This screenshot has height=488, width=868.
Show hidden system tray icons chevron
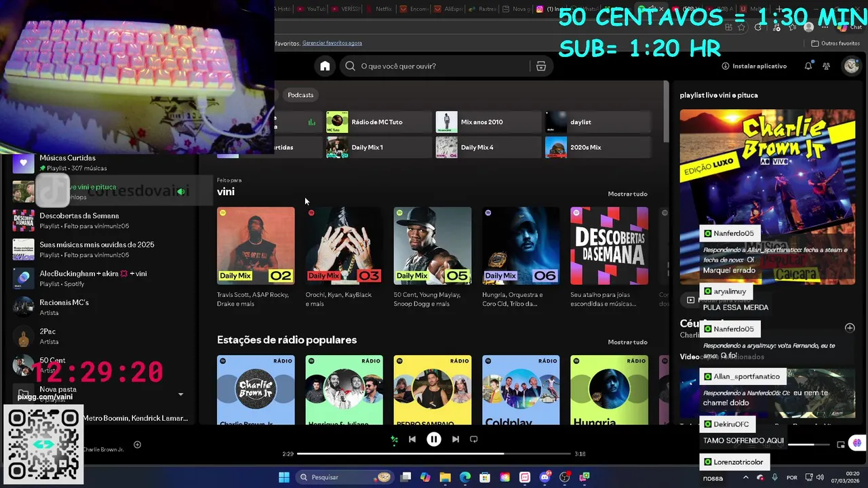click(x=746, y=477)
